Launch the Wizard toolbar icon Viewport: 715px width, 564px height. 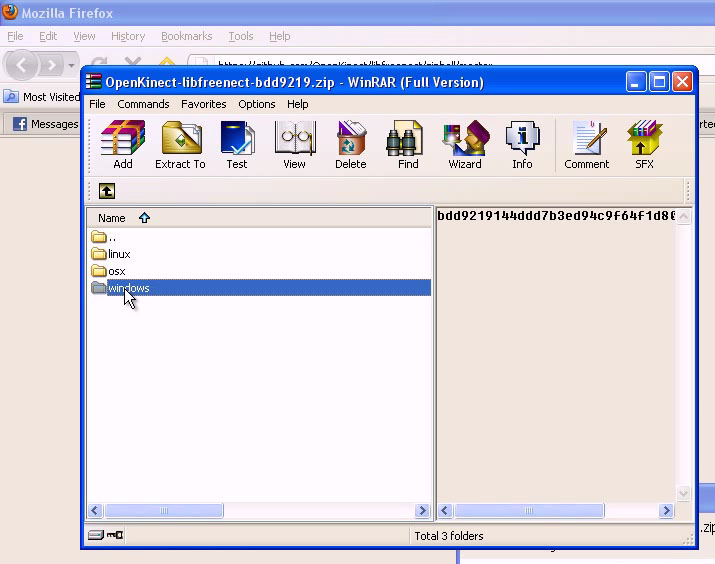465,145
